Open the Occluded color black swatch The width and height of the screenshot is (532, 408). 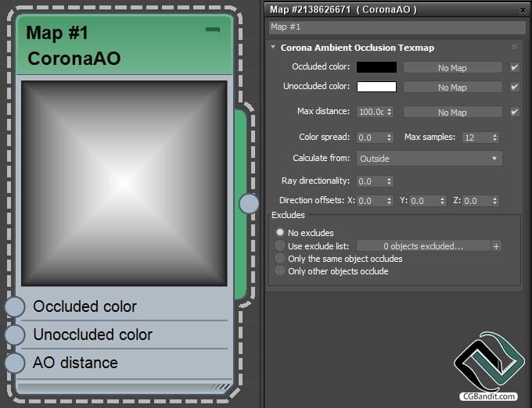(x=376, y=67)
